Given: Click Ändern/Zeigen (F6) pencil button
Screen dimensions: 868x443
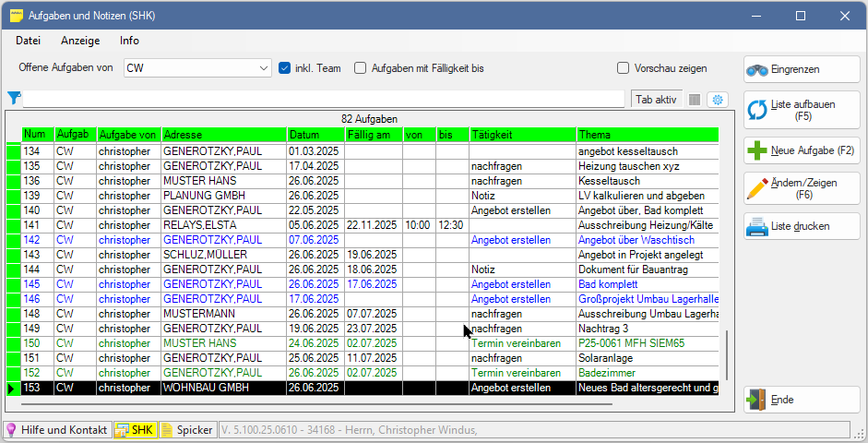Looking at the screenshot, I should (801, 188).
